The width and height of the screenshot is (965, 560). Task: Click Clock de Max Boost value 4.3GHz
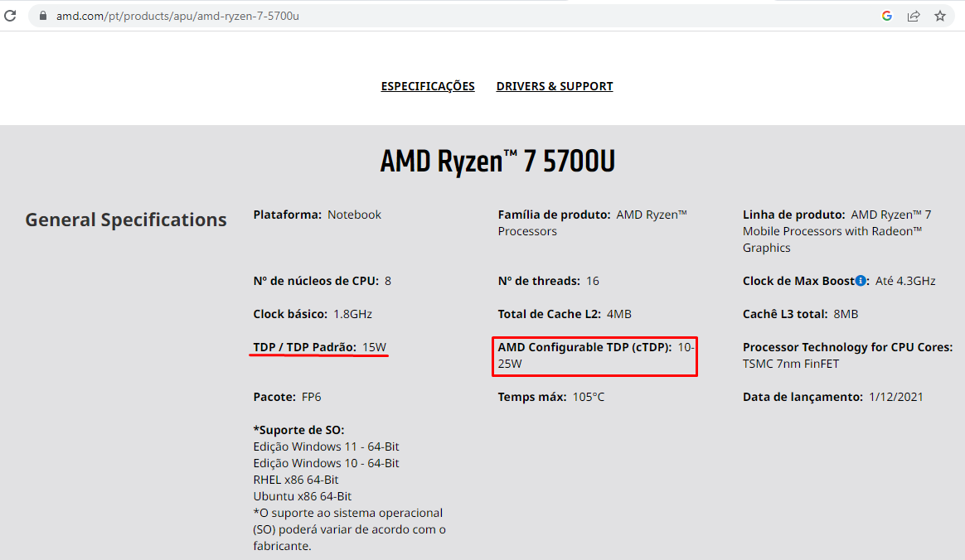905,281
